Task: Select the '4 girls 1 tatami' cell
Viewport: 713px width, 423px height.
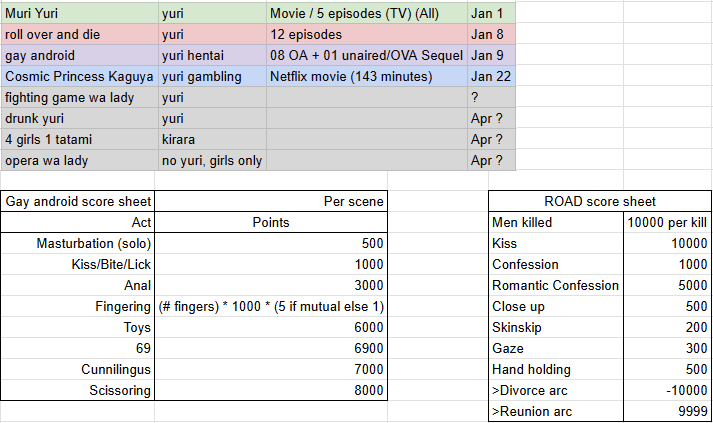Action: tap(80, 139)
